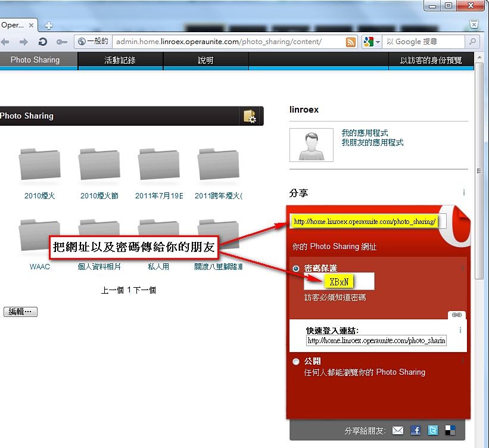Screen dimensions: 489x448
Task: Click the address bar URL field
Action: pos(229,42)
